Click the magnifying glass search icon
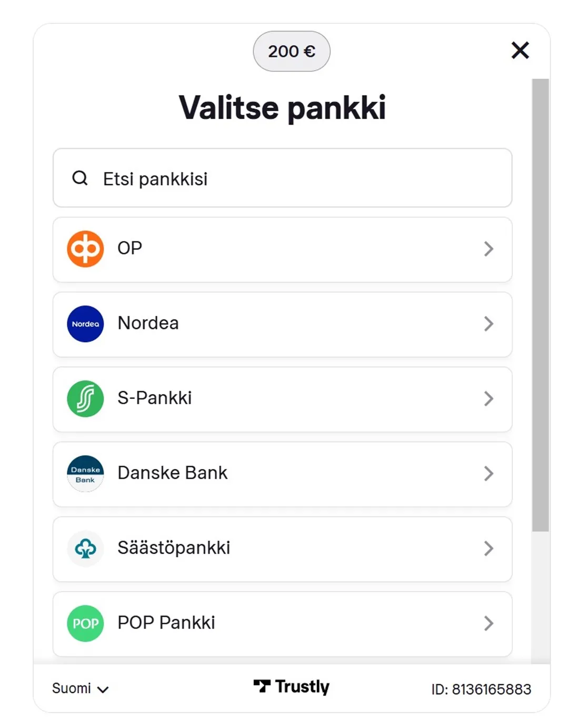 pyautogui.click(x=80, y=178)
